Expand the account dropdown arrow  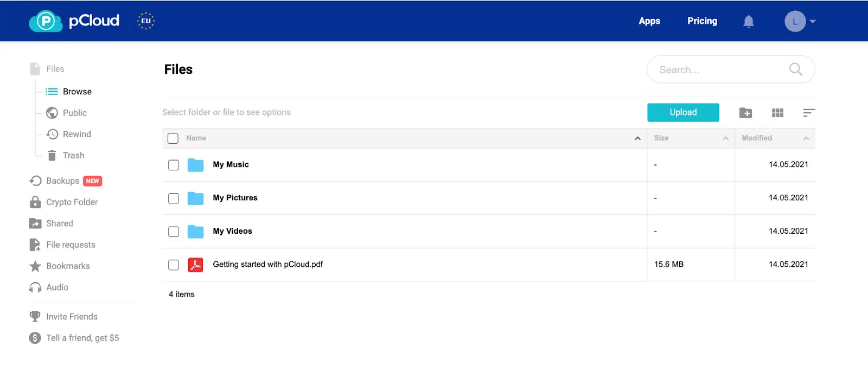pos(813,22)
